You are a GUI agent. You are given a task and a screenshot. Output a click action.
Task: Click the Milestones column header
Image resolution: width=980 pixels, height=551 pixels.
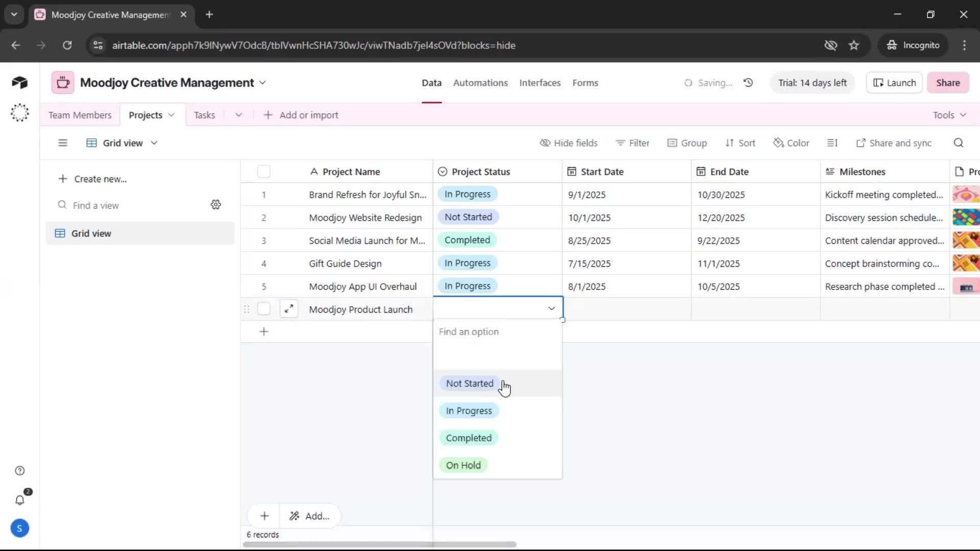(885, 171)
